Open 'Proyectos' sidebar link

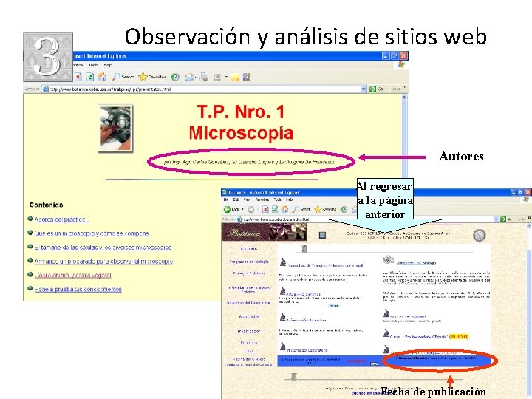(249, 343)
